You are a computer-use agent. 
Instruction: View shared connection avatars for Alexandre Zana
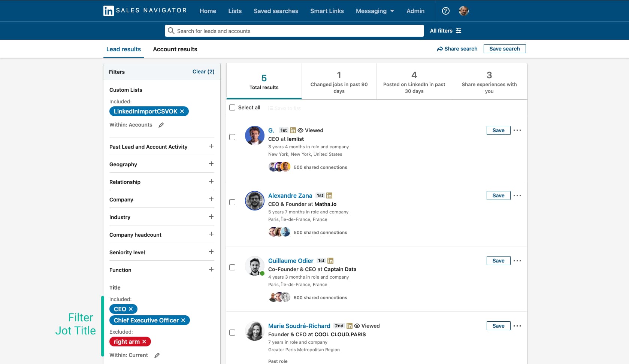(x=279, y=232)
